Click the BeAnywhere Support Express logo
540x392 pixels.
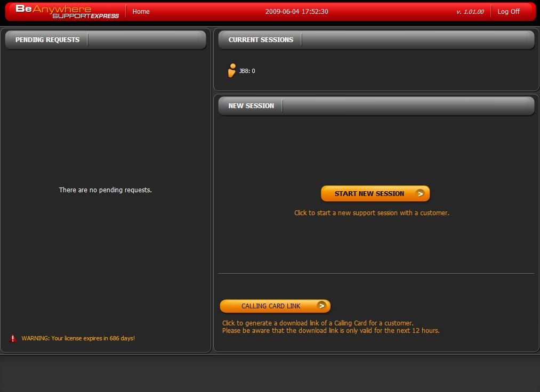click(67, 12)
